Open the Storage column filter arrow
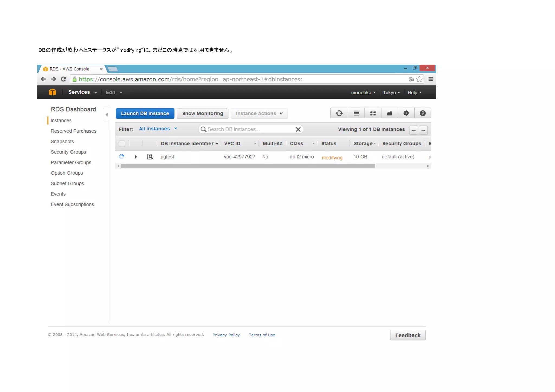Viewport: 555px width, 392px height. (x=375, y=143)
